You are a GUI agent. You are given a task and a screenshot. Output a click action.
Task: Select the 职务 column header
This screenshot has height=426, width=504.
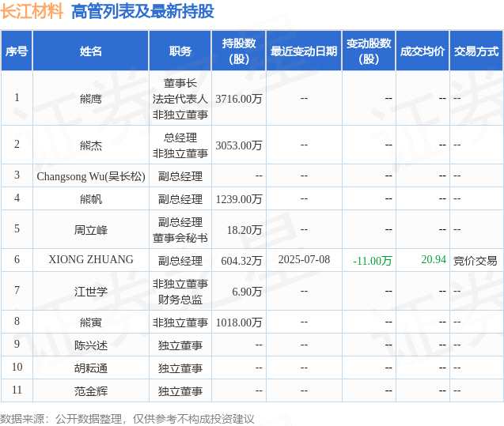tap(180, 51)
